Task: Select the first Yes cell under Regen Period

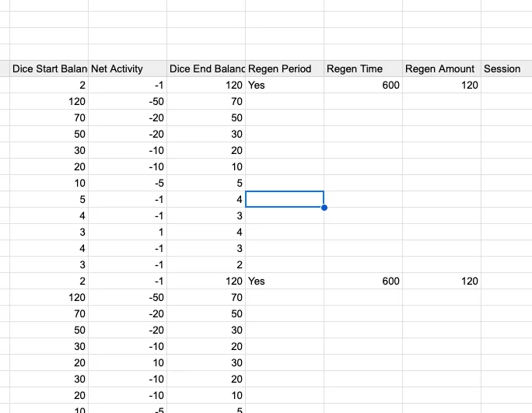Action: tap(284, 85)
